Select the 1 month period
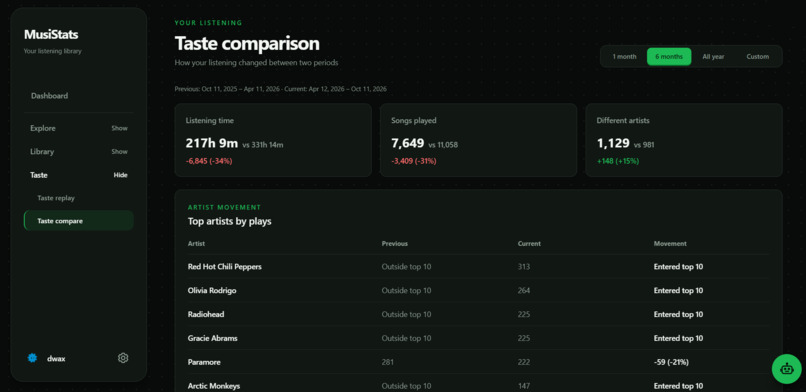Viewport: 806px width, 392px height. (624, 57)
